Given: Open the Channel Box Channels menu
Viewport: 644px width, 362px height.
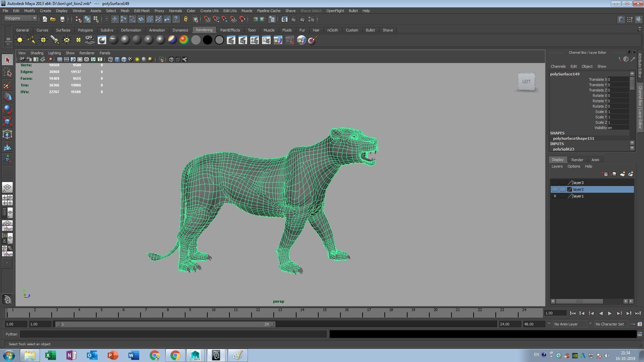Looking at the screenshot, I should [558, 66].
